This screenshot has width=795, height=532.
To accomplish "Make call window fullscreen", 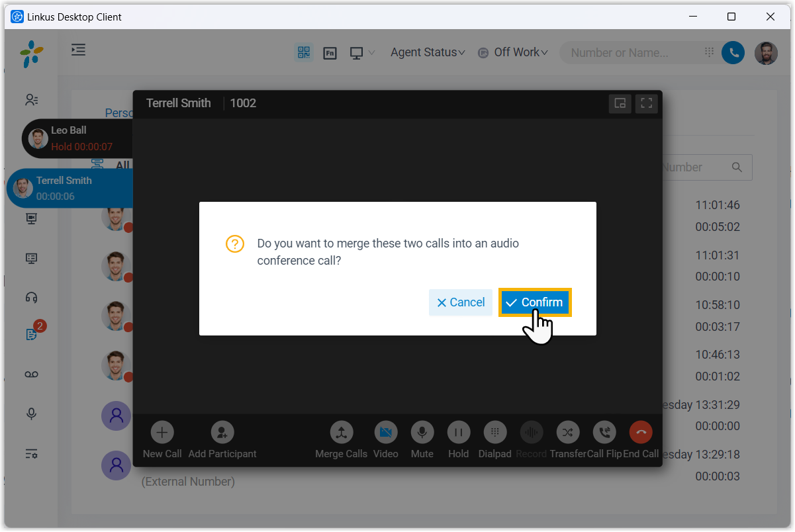I will pos(647,103).
